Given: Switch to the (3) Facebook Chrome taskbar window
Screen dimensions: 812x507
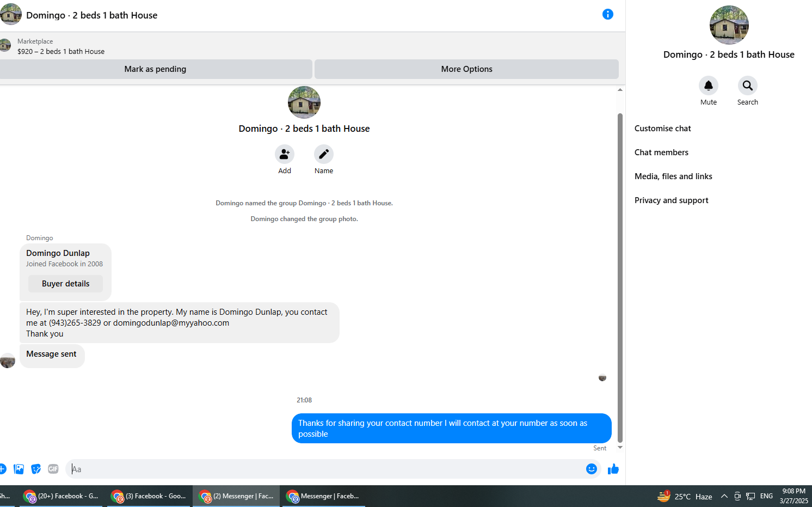Looking at the screenshot, I should (x=149, y=496).
